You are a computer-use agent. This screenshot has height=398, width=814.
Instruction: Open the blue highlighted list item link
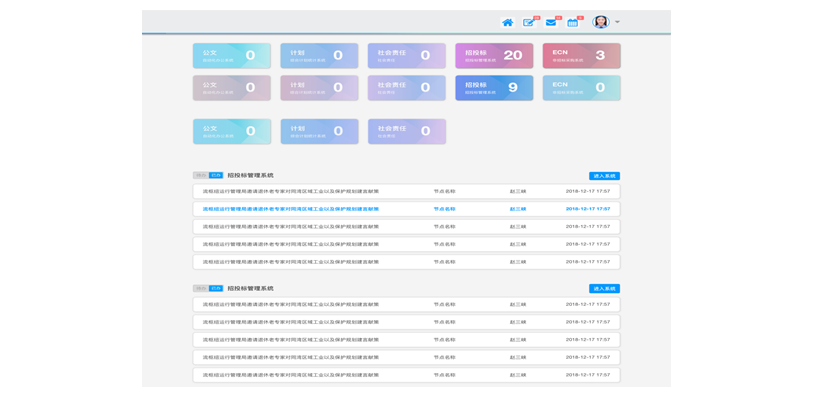pos(291,209)
